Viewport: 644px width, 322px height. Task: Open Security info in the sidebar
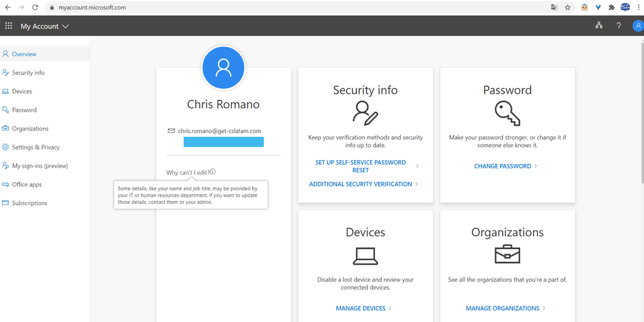pos(44,73)
